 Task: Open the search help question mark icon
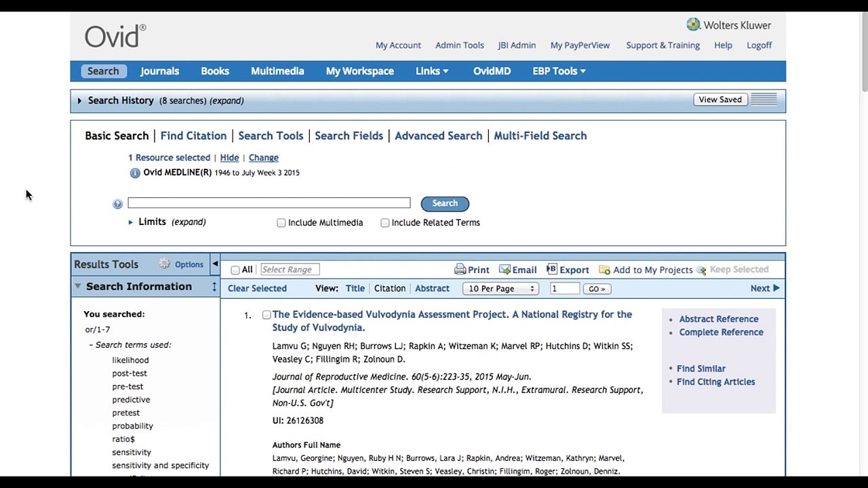[117, 203]
